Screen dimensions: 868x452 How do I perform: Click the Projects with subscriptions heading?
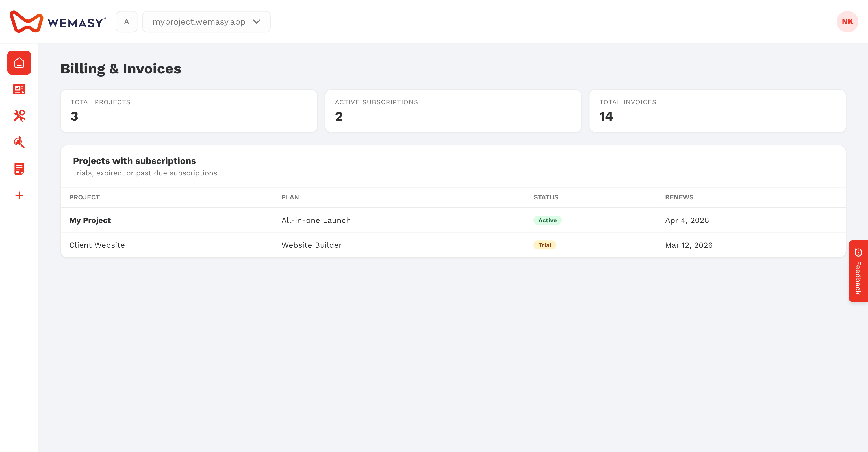point(134,161)
